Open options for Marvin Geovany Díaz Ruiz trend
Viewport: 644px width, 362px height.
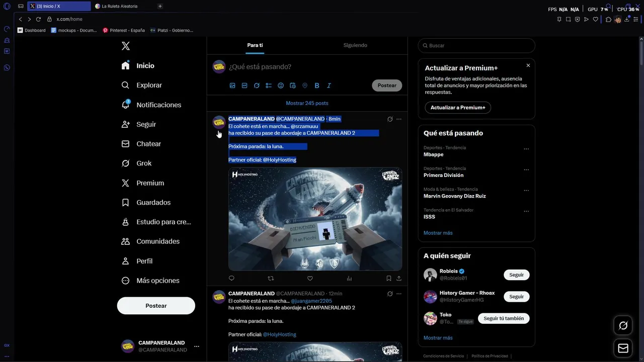pos(526,191)
